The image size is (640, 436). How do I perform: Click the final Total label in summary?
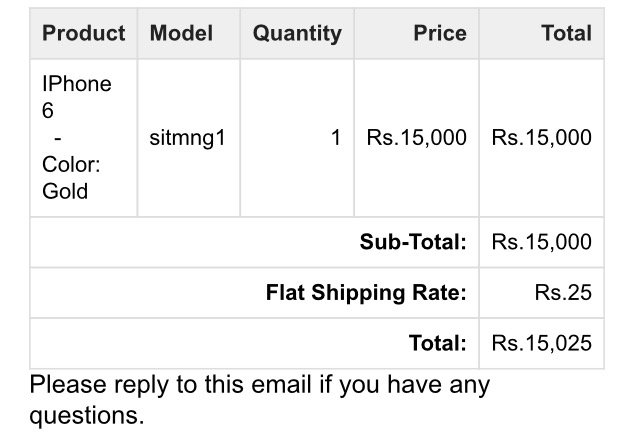tap(438, 344)
